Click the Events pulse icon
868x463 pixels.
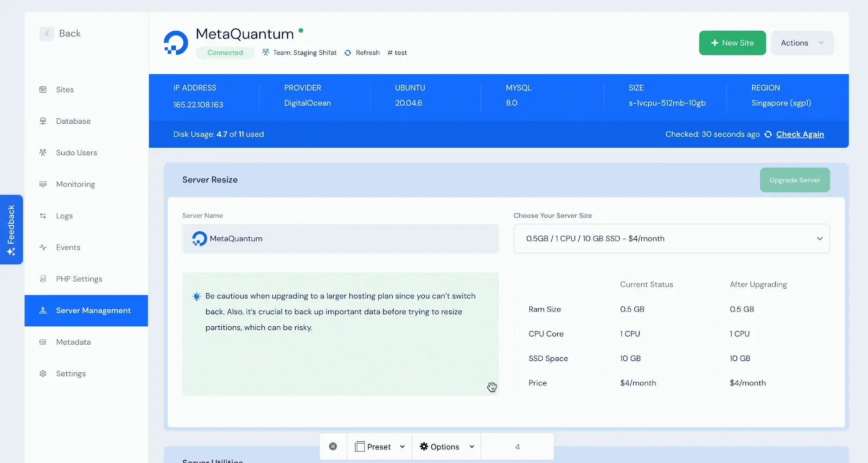[x=43, y=247]
